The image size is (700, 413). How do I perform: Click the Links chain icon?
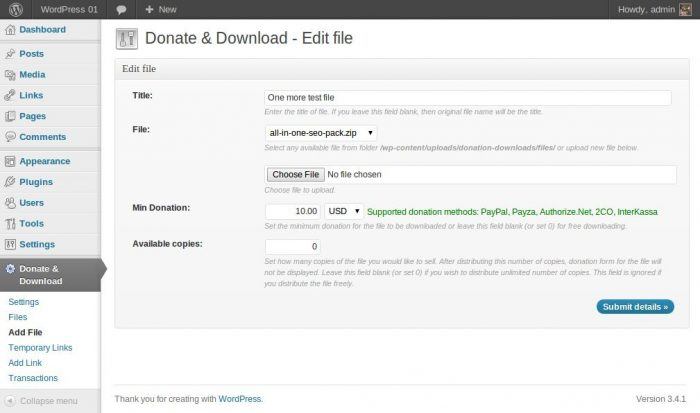[10, 96]
